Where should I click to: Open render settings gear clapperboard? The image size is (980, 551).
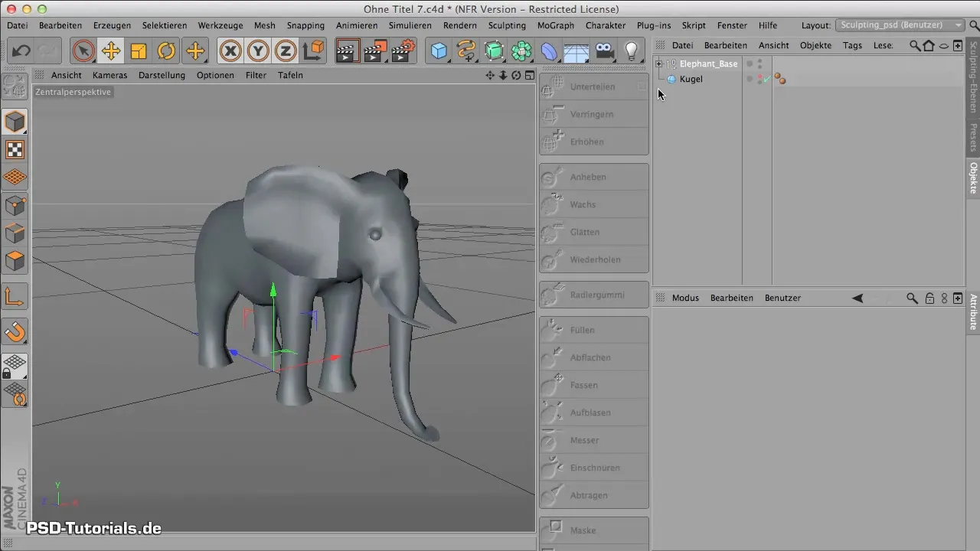coord(403,51)
